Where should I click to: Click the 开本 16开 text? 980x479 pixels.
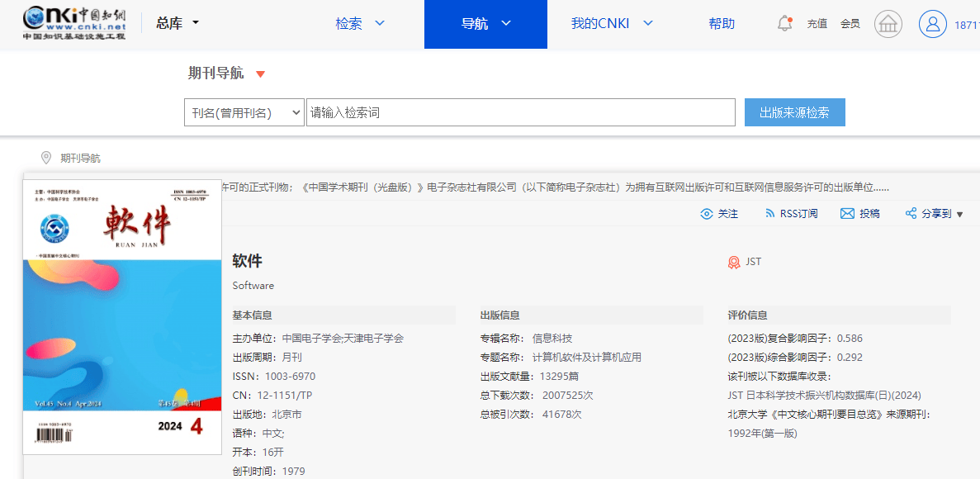[x=258, y=452]
